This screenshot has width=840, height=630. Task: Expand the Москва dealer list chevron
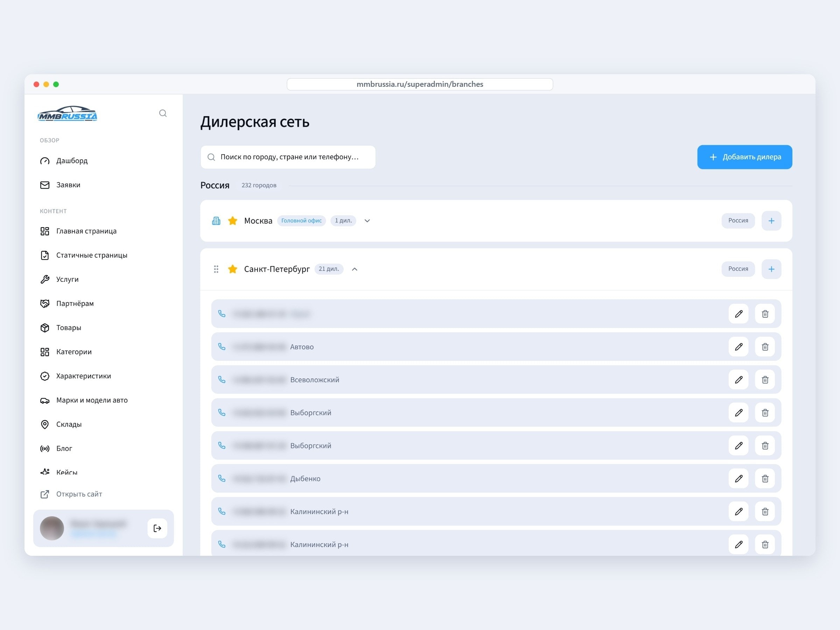(x=367, y=220)
